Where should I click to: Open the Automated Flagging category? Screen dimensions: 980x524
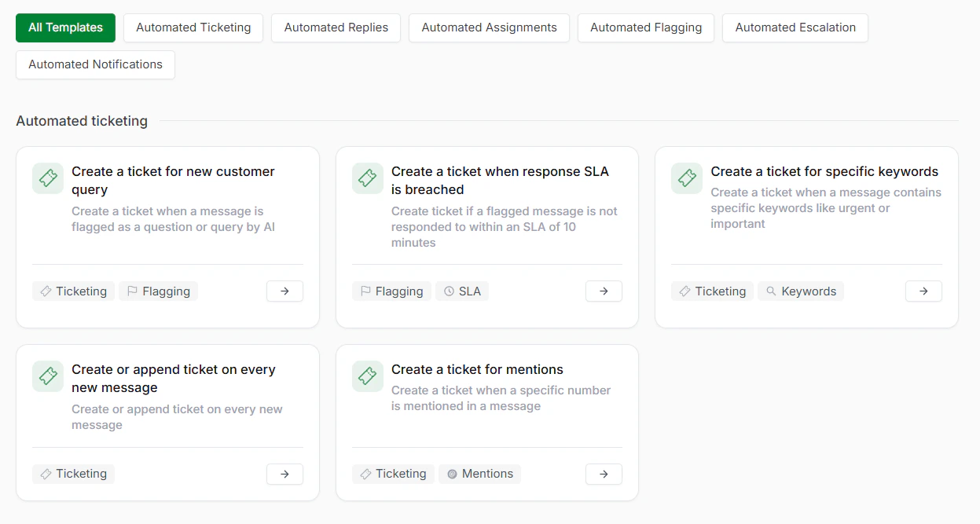[x=646, y=27]
